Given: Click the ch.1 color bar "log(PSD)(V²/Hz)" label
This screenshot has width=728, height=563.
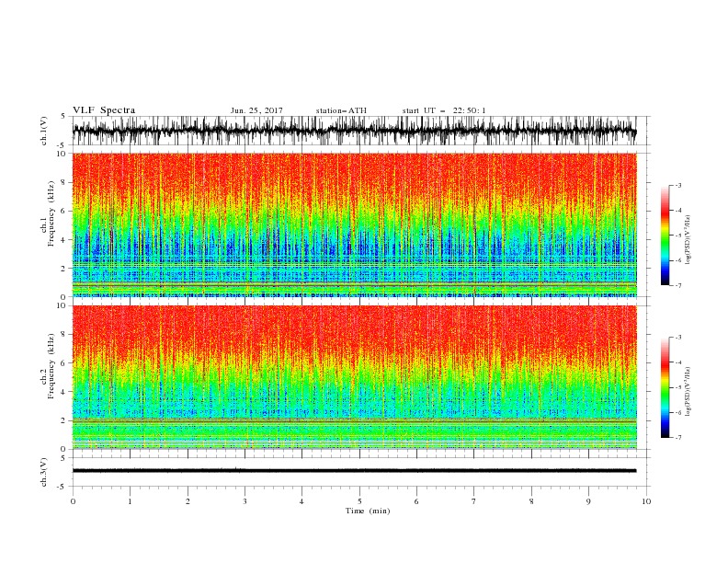Looking at the screenshot, I should click(x=688, y=239).
